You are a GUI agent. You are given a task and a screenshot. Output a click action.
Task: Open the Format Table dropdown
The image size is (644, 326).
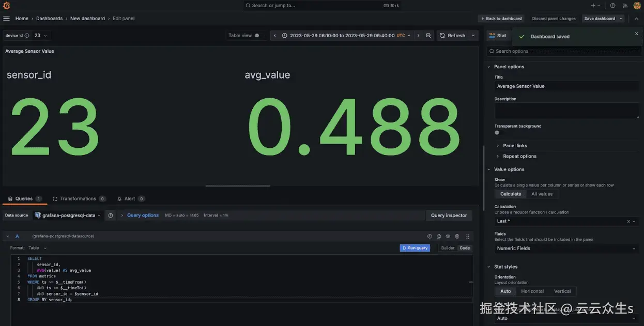pyautogui.click(x=38, y=248)
